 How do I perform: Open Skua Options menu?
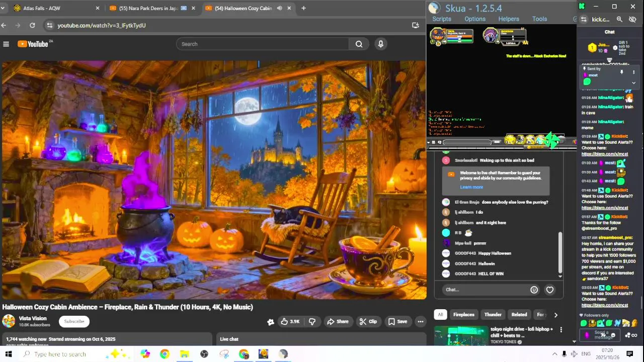click(x=475, y=19)
